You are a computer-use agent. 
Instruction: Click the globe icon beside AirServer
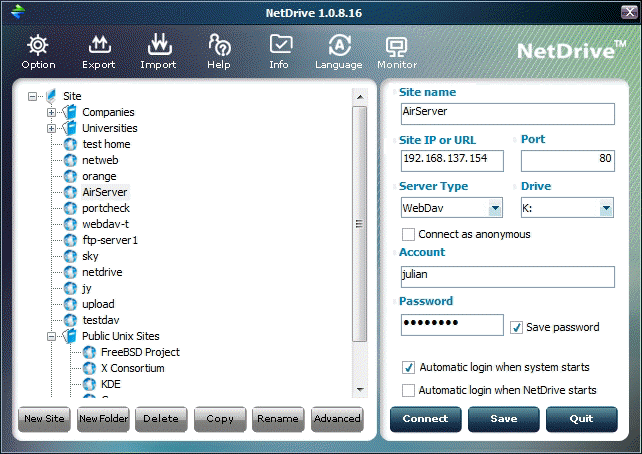point(70,192)
